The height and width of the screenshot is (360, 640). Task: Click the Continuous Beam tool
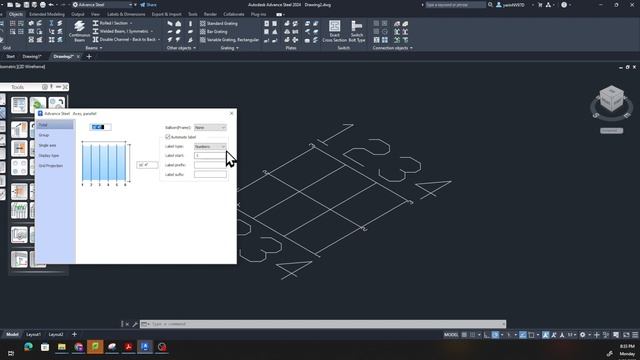[79, 32]
